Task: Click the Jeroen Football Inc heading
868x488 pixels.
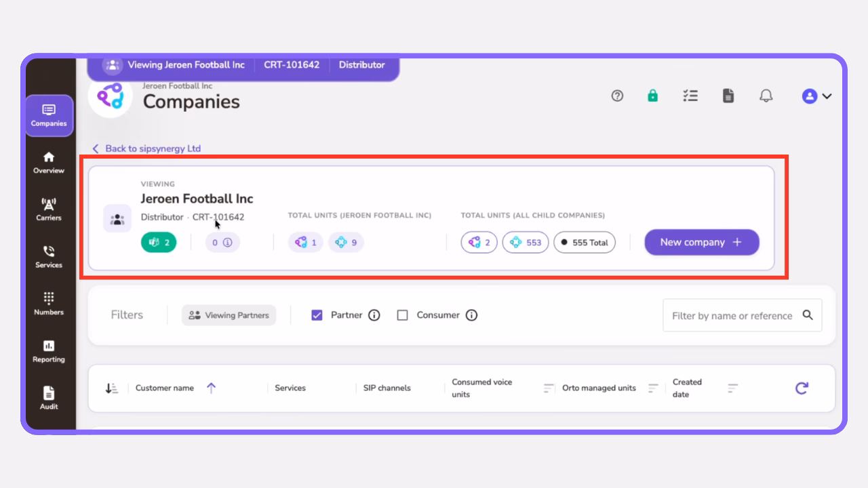Action: pos(197,199)
